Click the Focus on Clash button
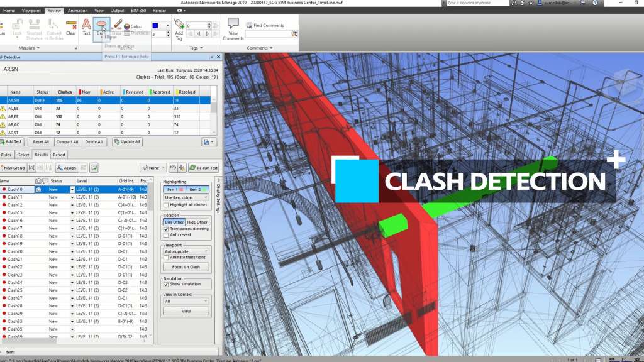Image resolution: width=644 pixels, height=362 pixels. 186,267
